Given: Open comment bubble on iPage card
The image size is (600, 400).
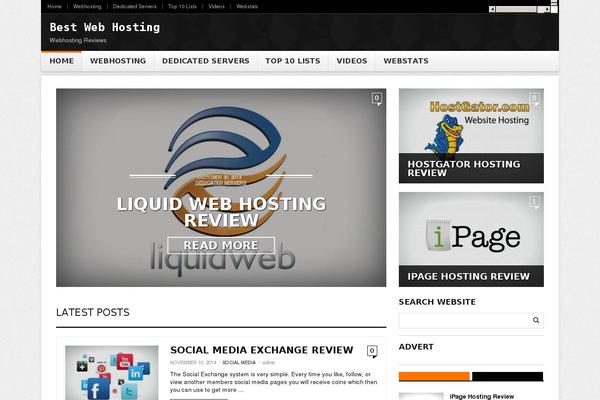Looking at the screenshot, I should pyautogui.click(x=535, y=202).
